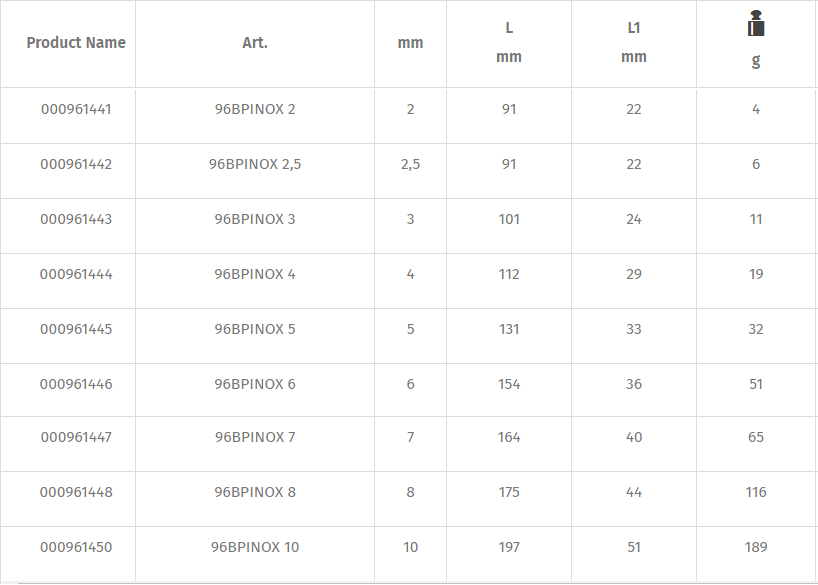
Task: Click the weight icon in header
Action: 756,26
